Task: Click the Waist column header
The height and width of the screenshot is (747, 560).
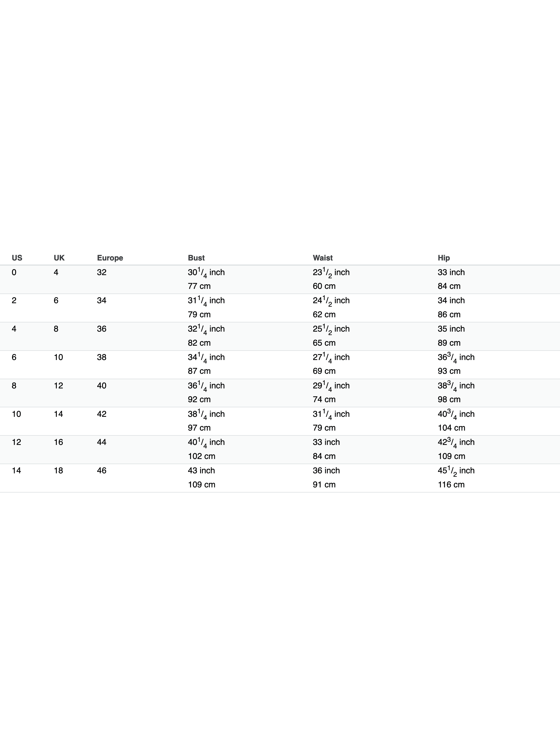Action: point(323,258)
